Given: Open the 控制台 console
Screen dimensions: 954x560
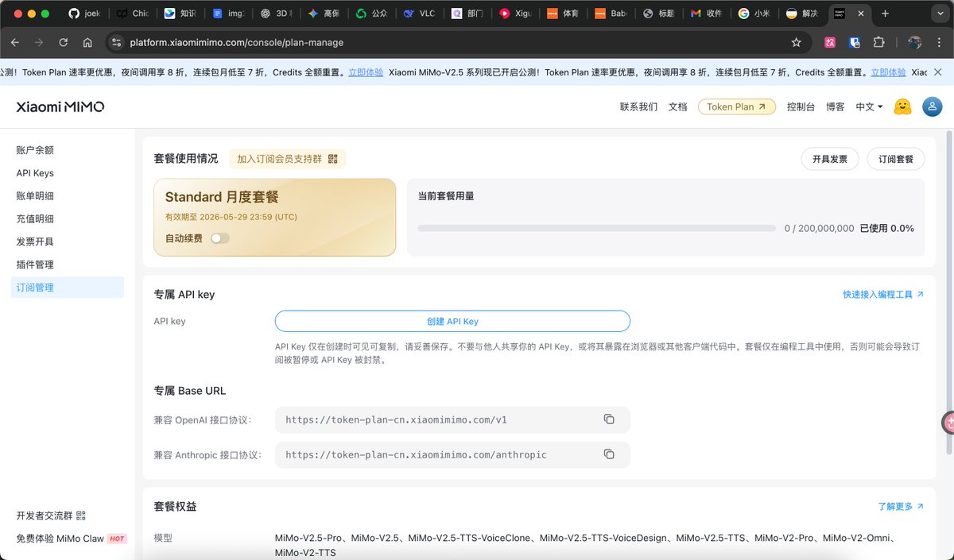Looking at the screenshot, I should (x=801, y=106).
